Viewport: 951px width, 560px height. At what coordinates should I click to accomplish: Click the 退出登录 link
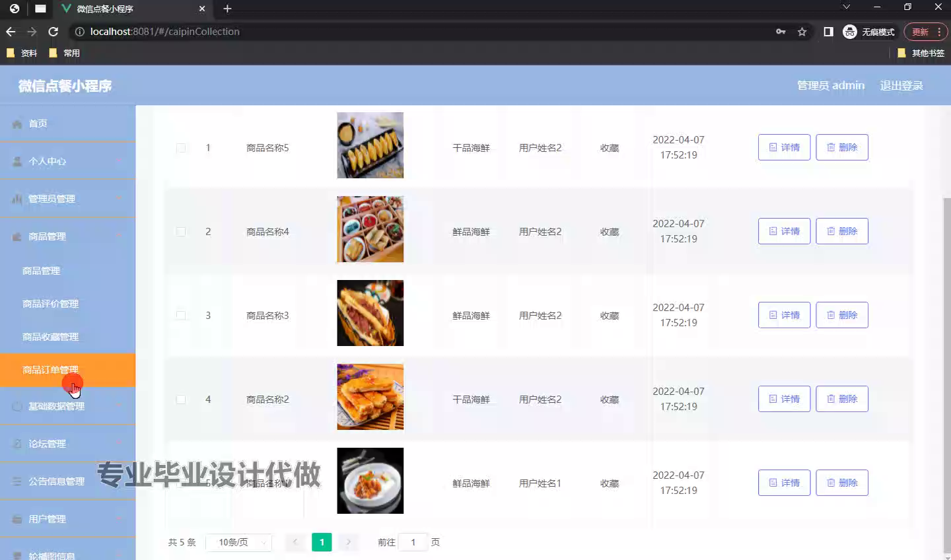(901, 86)
